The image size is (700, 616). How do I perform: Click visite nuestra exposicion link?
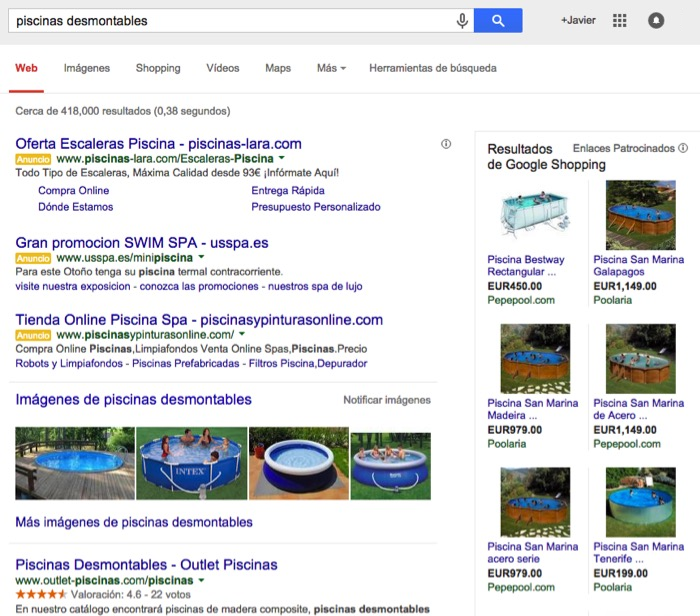(x=73, y=287)
